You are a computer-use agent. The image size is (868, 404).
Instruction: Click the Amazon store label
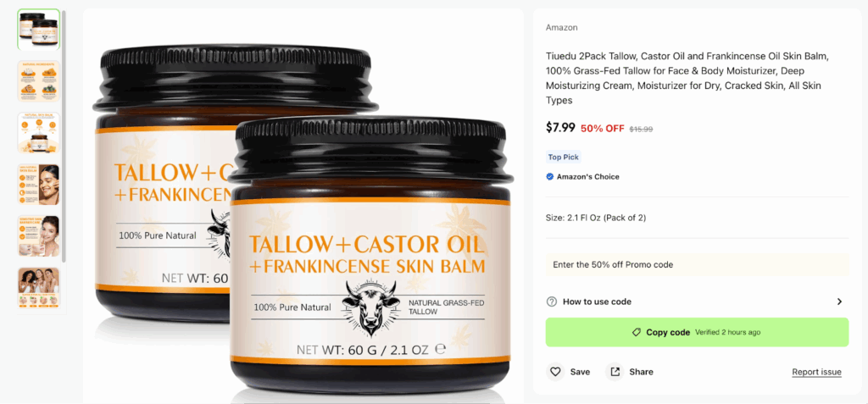coord(561,28)
